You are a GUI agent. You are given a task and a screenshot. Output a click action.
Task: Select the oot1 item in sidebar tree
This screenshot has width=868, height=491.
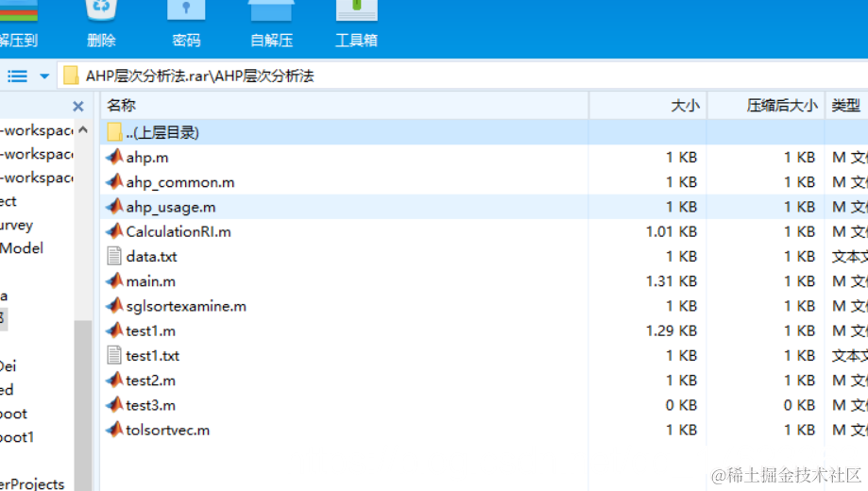point(17,437)
